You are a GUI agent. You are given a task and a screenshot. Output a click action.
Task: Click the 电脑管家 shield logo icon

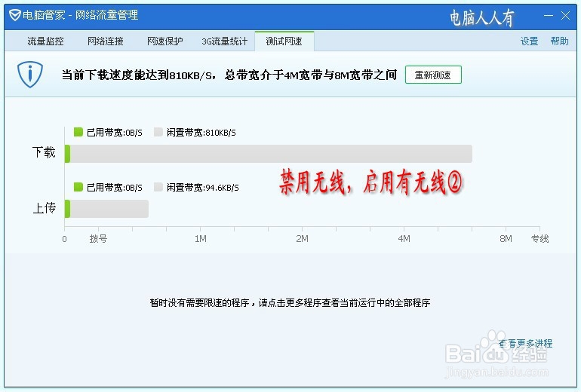click(15, 15)
